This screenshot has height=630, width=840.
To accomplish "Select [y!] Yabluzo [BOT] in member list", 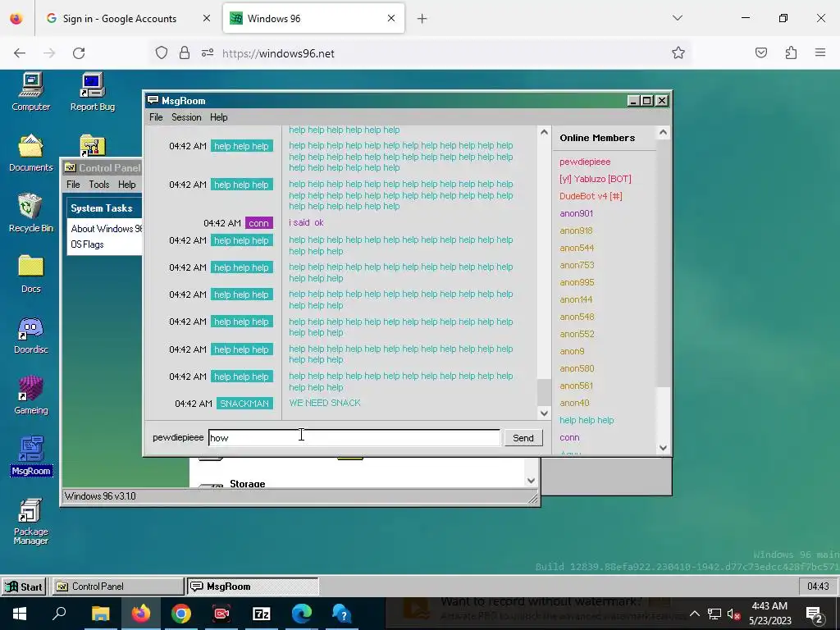I will pos(596,179).
